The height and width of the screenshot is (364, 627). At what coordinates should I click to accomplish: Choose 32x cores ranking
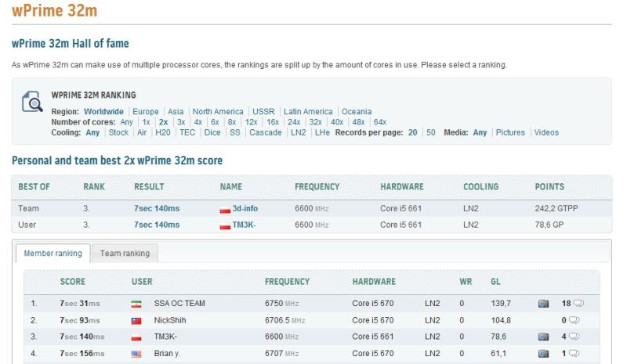coord(316,122)
